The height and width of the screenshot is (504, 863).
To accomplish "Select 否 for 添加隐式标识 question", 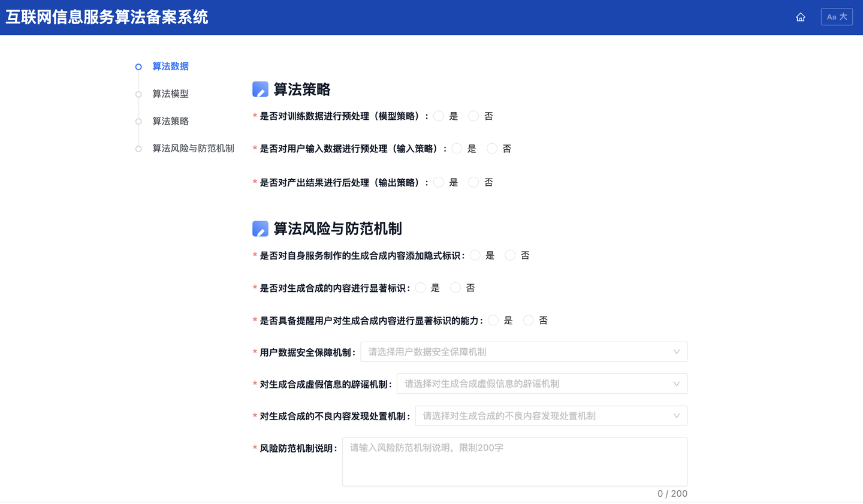I will click(x=510, y=255).
